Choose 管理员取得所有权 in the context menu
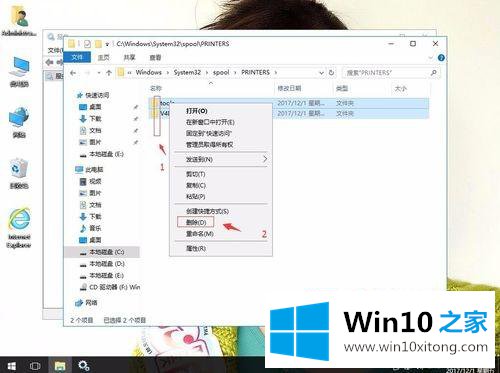 point(209,145)
